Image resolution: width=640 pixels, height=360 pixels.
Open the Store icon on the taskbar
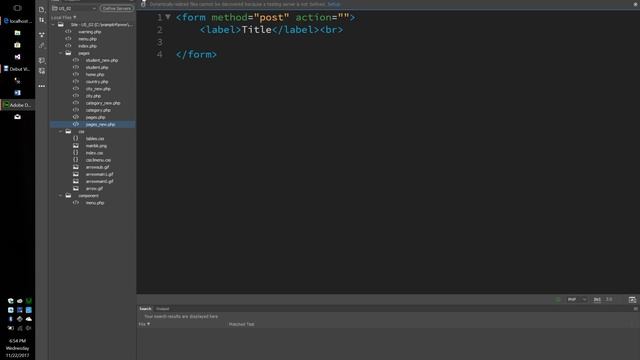[17, 45]
